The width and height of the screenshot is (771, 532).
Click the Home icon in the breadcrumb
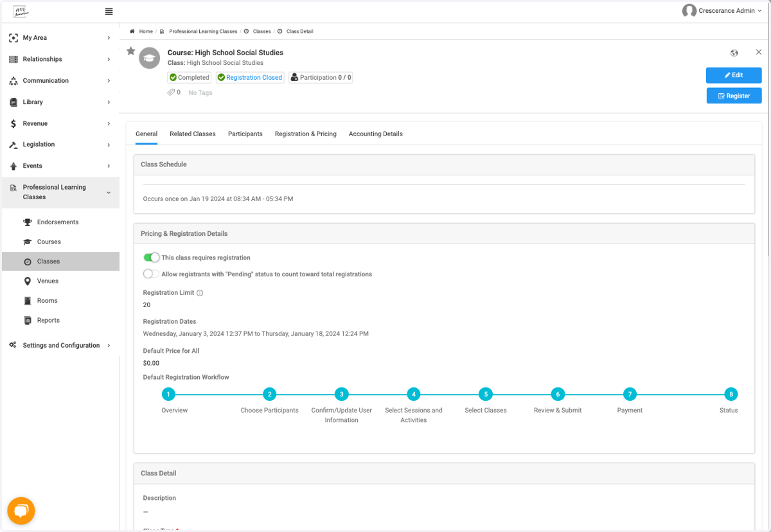pyautogui.click(x=132, y=31)
